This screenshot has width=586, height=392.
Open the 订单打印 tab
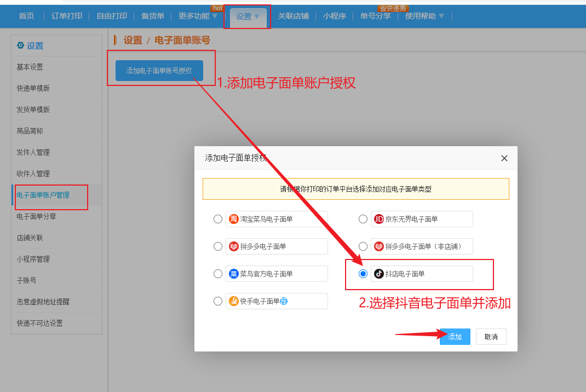click(x=66, y=16)
